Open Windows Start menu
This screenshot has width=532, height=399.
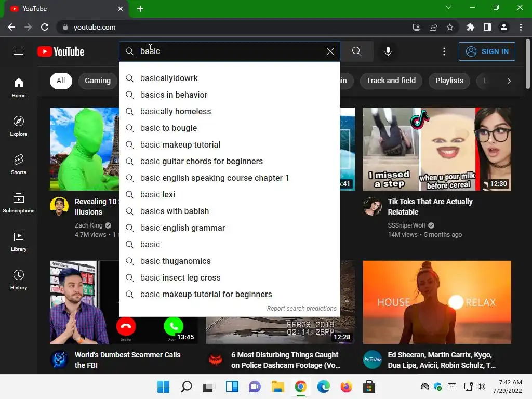163,387
